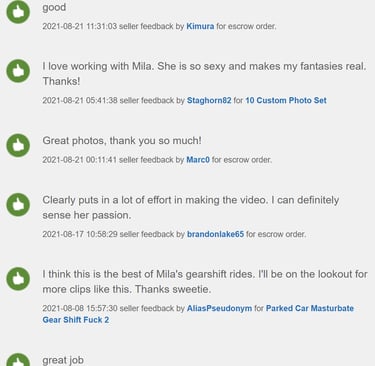Viewport: 375px width, 366px height.
Task: Visit Marc0's profile link
Action: click(x=198, y=160)
